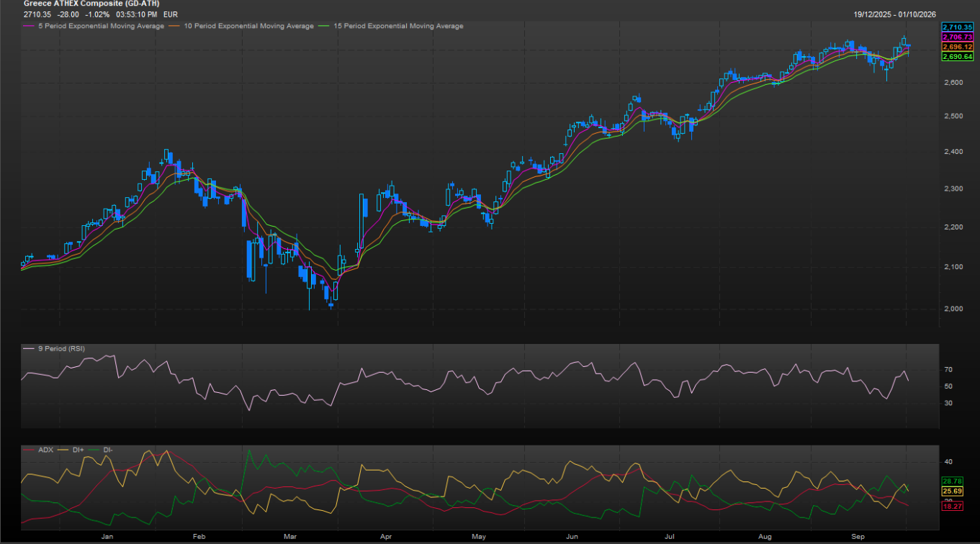980x544 pixels.
Task: Click the Mar label on the time axis
Action: coord(291,537)
